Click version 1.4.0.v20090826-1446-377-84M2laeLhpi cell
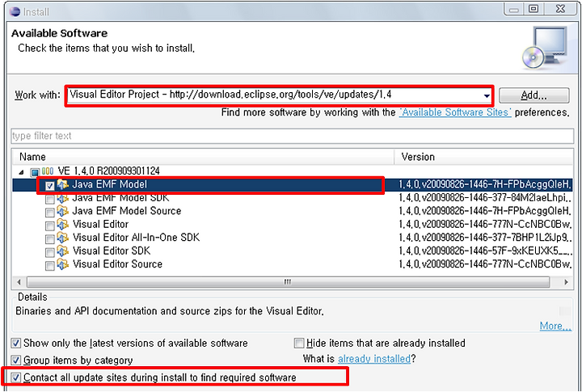 (x=486, y=198)
